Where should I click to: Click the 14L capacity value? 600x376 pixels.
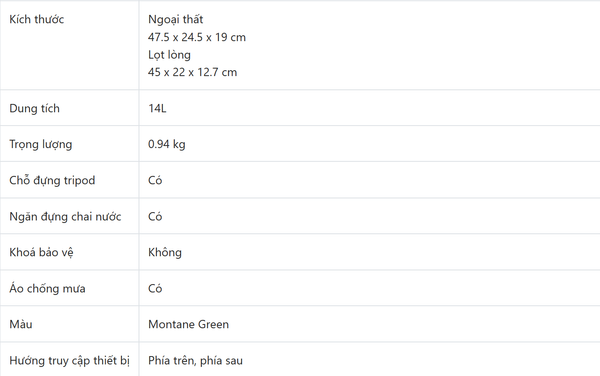pos(157,108)
